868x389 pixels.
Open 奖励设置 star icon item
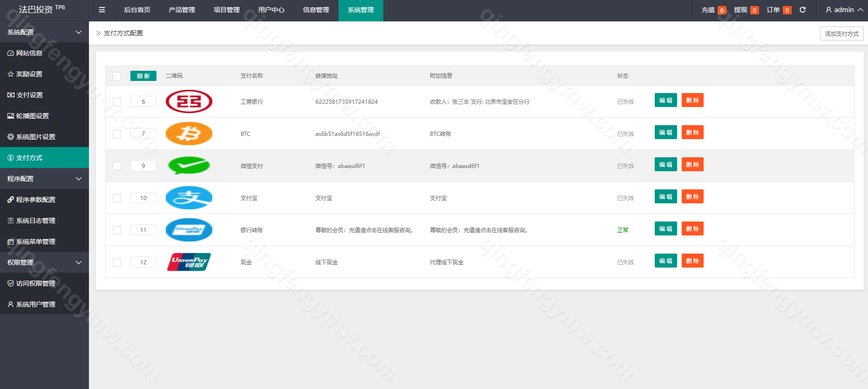[x=44, y=74]
